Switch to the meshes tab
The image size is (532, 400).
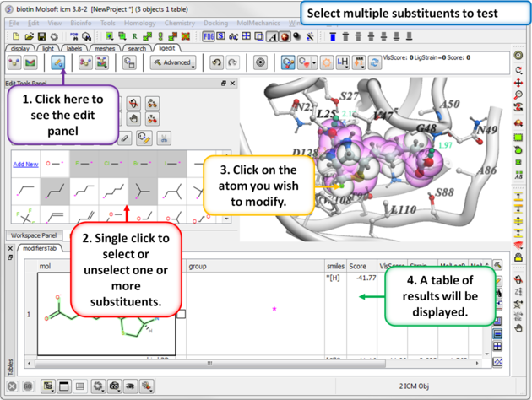105,49
